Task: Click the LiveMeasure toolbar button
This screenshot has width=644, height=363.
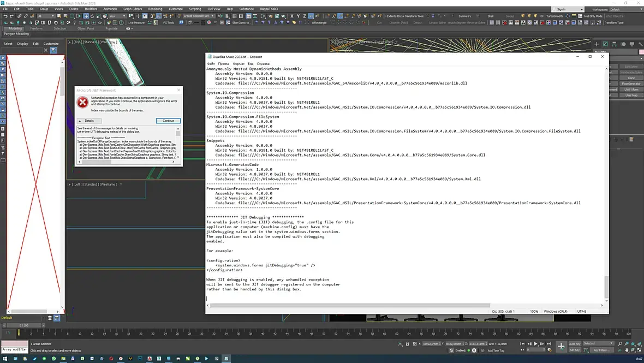Action: tap(136, 22)
